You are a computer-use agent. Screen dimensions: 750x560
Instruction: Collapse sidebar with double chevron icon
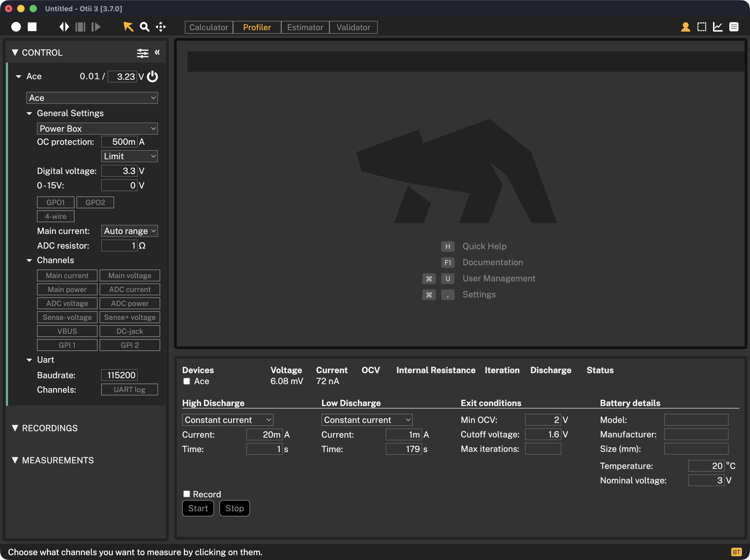pos(157,52)
